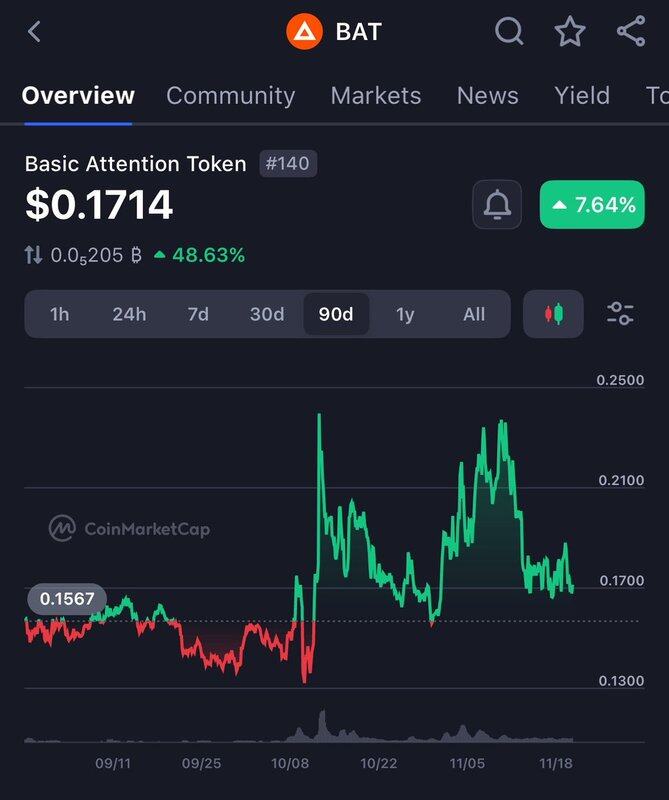Swap BTC price conversion arrows
The width and height of the screenshot is (669, 800).
(34, 256)
